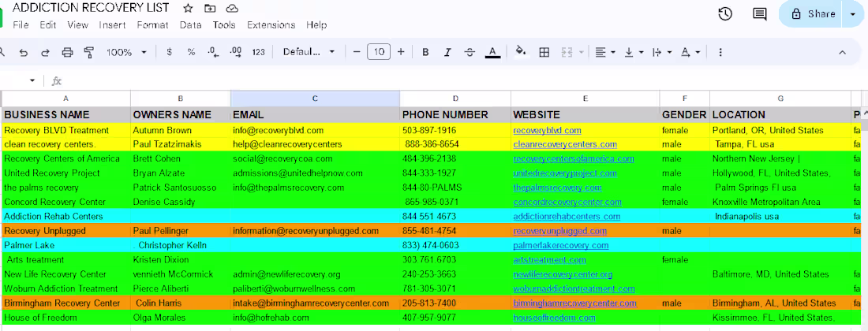Viewport: 868px width, 331px height.
Task: Select cell 'info@thepalmsrecovery.com'
Action: tap(315, 188)
